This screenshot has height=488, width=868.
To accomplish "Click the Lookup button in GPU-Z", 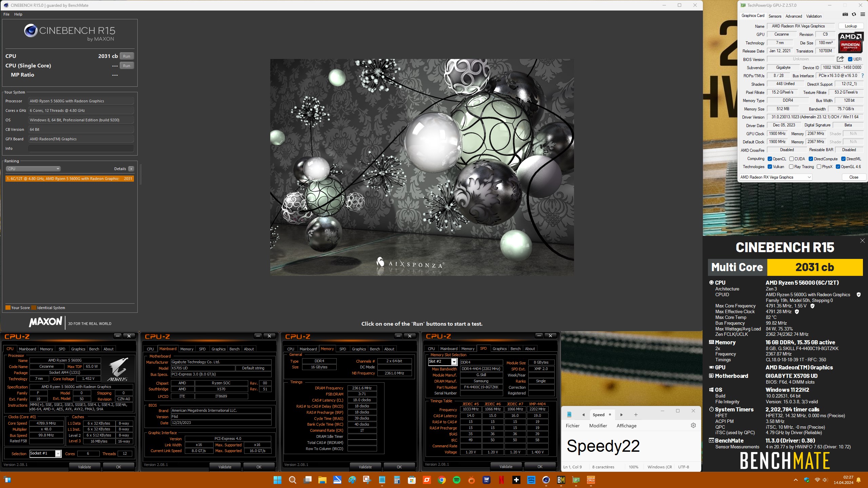I will click(x=851, y=26).
